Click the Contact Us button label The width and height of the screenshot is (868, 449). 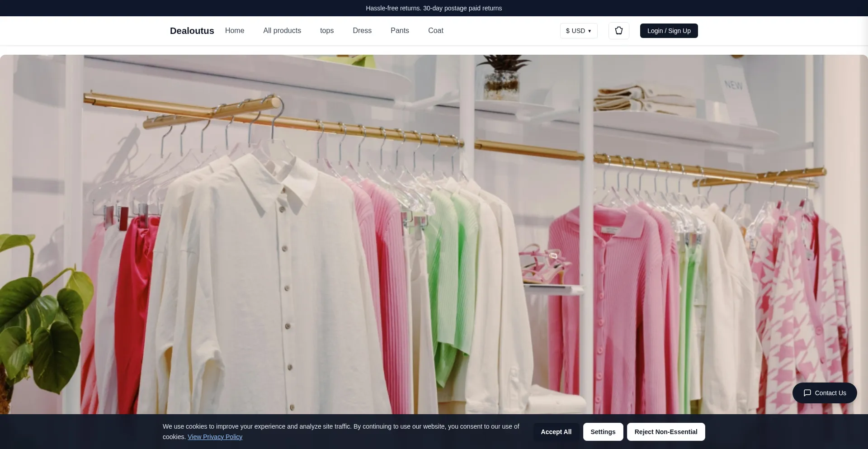tap(830, 393)
